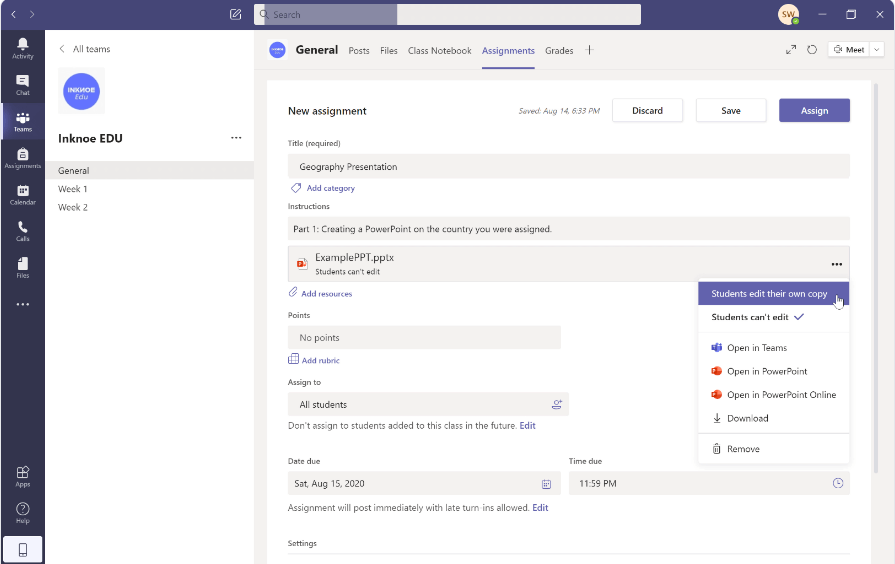The height and width of the screenshot is (564, 895).
Task: Switch to the Grades tab
Action: point(559,51)
